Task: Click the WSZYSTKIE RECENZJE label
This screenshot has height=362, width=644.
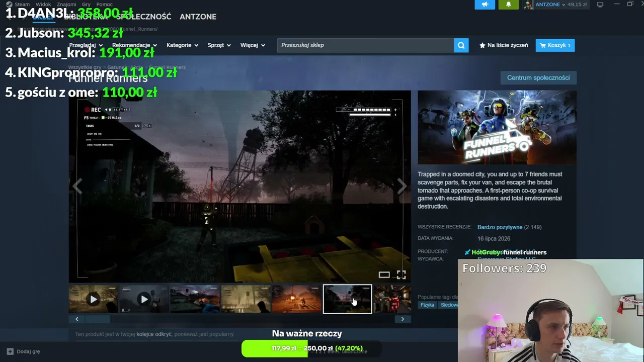Action: tap(444, 227)
